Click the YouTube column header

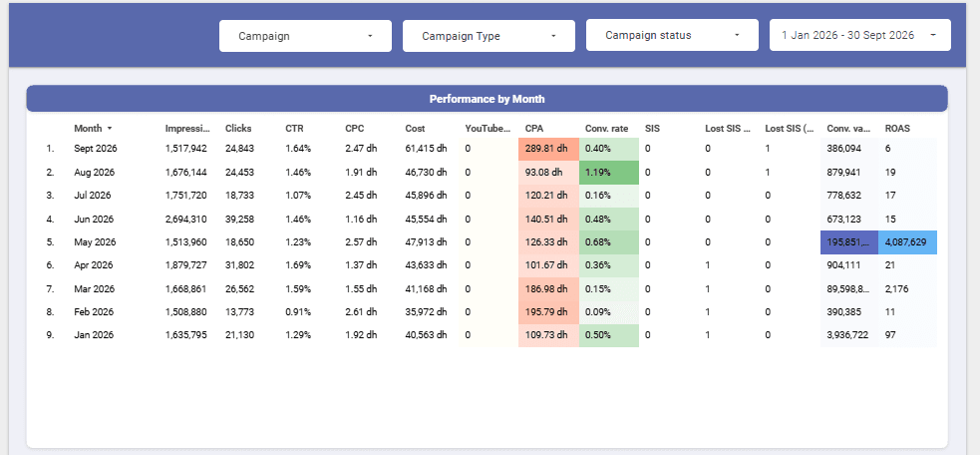pos(488,129)
